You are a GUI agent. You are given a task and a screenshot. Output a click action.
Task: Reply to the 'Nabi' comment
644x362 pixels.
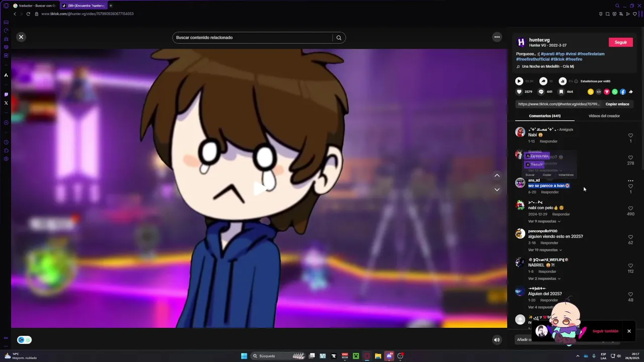point(548,141)
